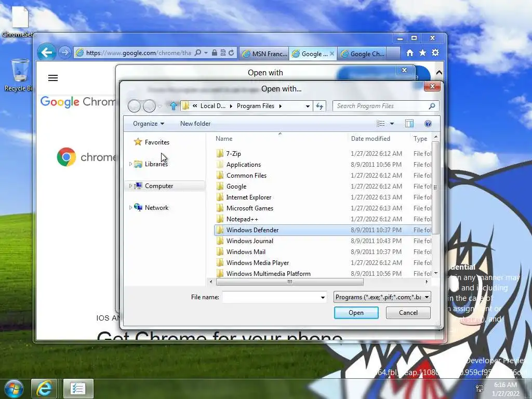Click the Program Files breadcrumb segment
532x399 pixels.
[x=256, y=106]
